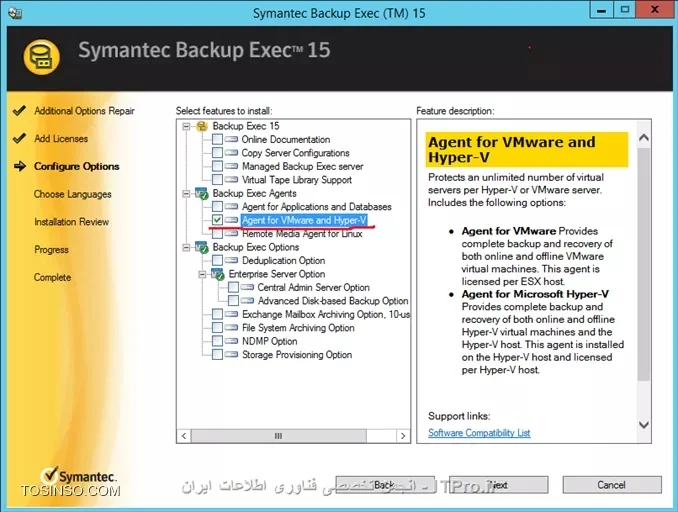Click the Add Licenses wizard step
This screenshot has width=678, height=512.
(x=61, y=139)
